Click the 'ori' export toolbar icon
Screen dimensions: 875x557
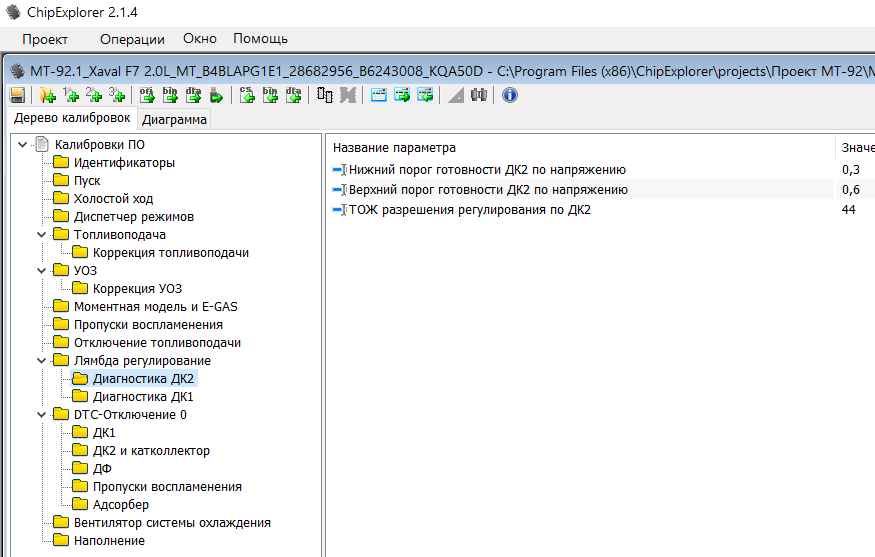click(146, 95)
